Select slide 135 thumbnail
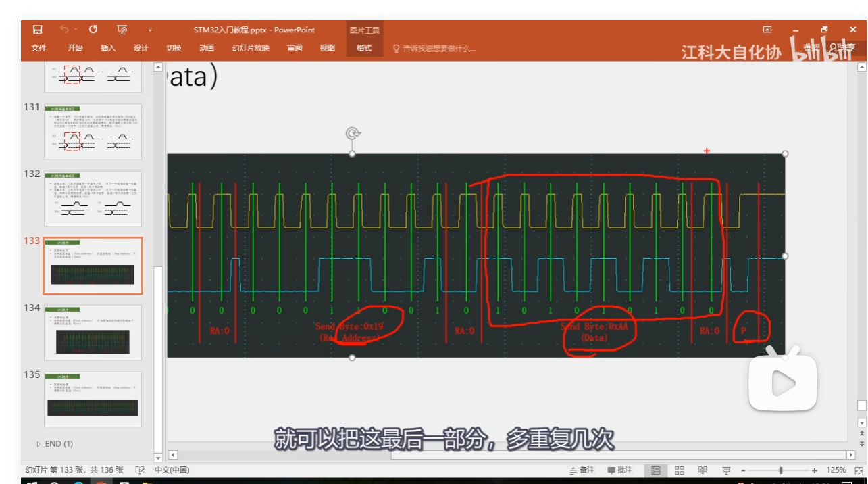This screenshot has width=868, height=484. pyautogui.click(x=93, y=399)
